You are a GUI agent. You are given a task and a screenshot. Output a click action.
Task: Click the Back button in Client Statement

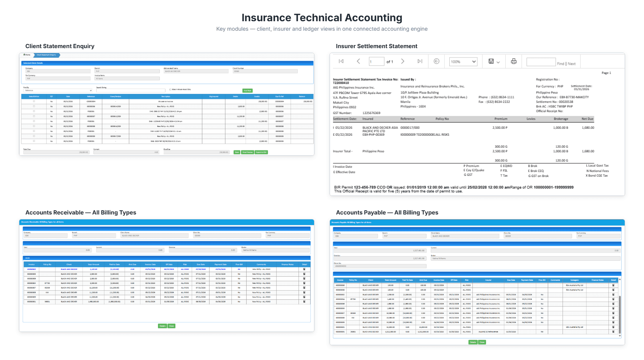tap(237, 152)
